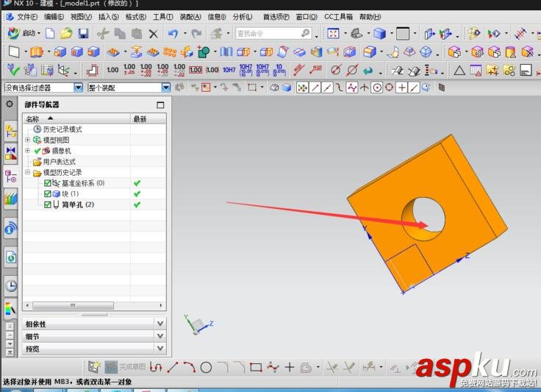
Task: Expand the 相依性 panel
Action: 160,324
